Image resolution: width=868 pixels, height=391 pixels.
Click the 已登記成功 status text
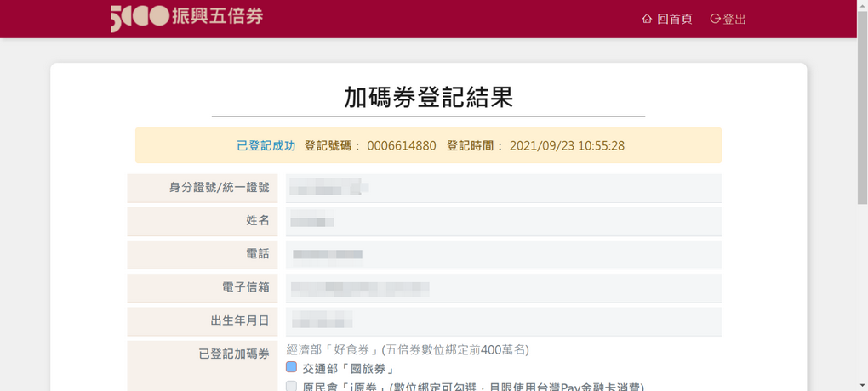(266, 146)
